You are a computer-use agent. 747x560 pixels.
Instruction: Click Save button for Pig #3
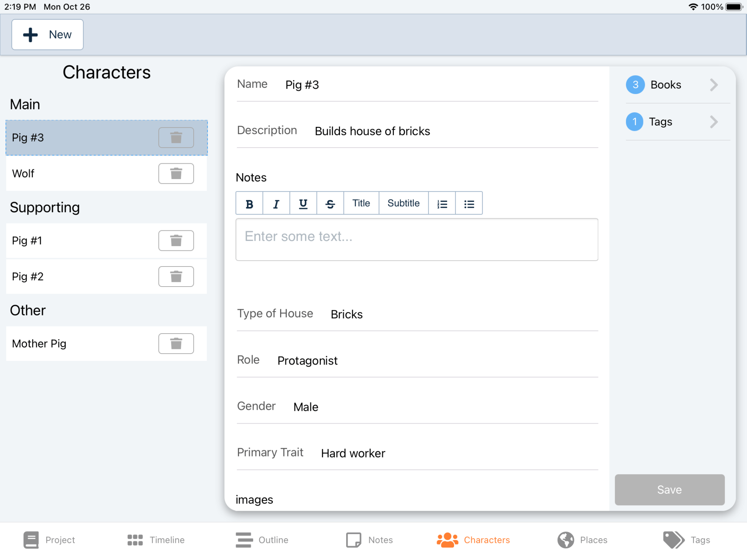pos(669,489)
